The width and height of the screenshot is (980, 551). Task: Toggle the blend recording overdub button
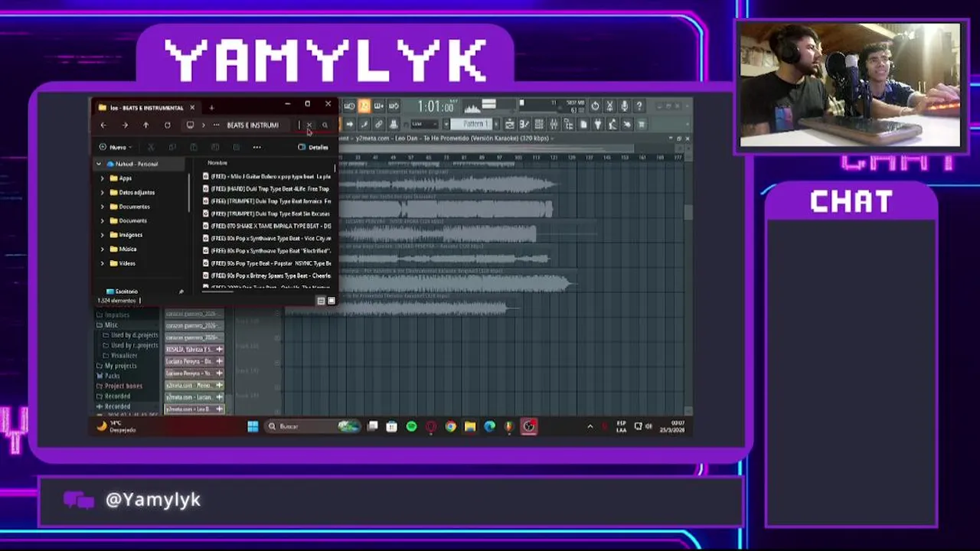point(378,106)
